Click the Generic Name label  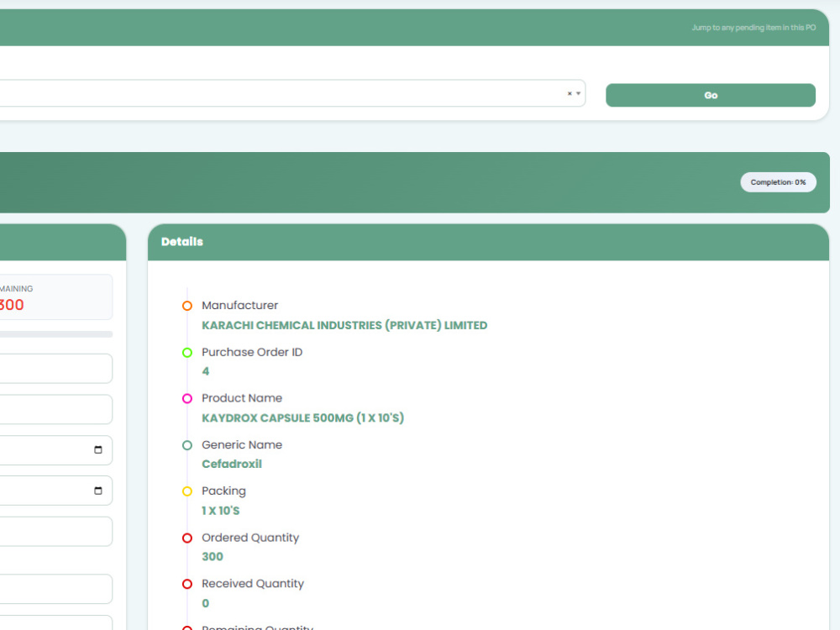[242, 444]
